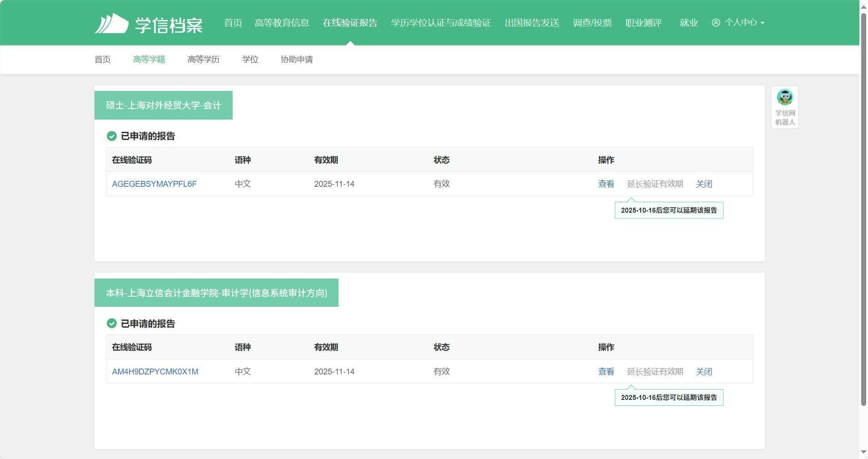
Task: Click 关闭 for the bachelor's report
Action: click(703, 372)
